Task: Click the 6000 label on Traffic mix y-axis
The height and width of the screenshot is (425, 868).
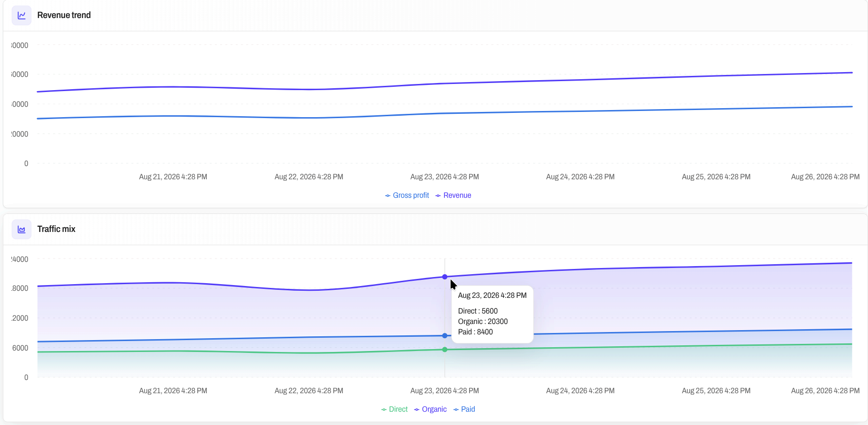Action: click(x=20, y=348)
